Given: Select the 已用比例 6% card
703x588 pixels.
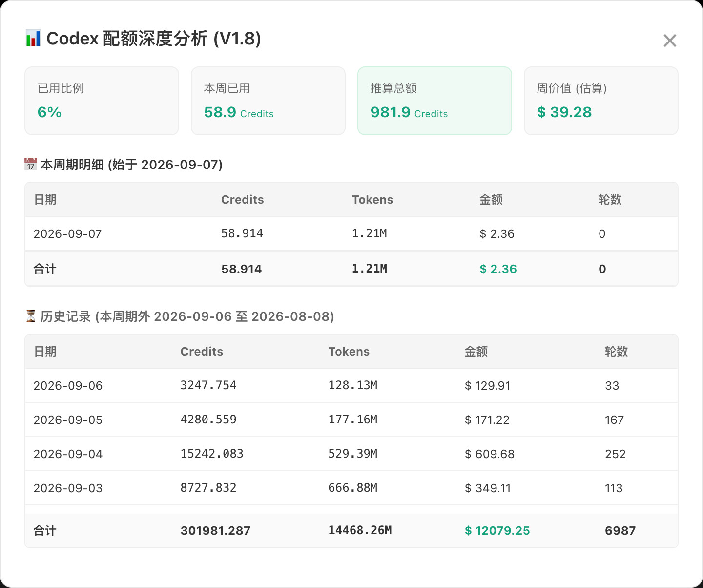Looking at the screenshot, I should (x=102, y=101).
